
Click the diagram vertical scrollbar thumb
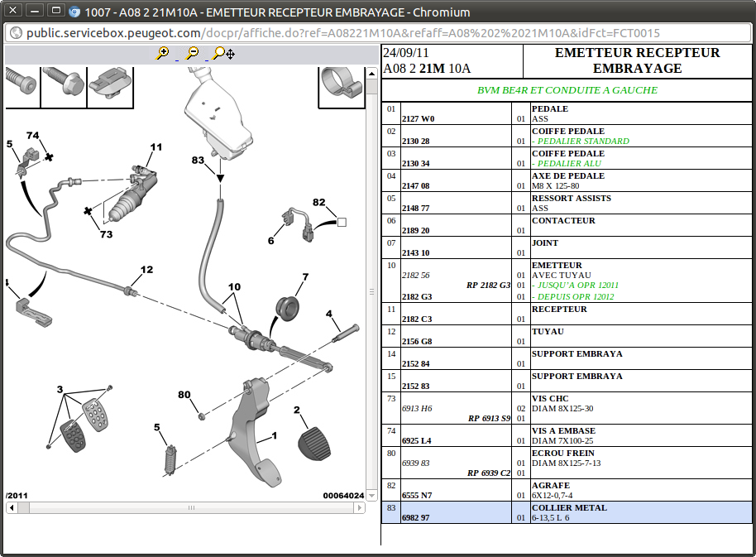point(371,292)
